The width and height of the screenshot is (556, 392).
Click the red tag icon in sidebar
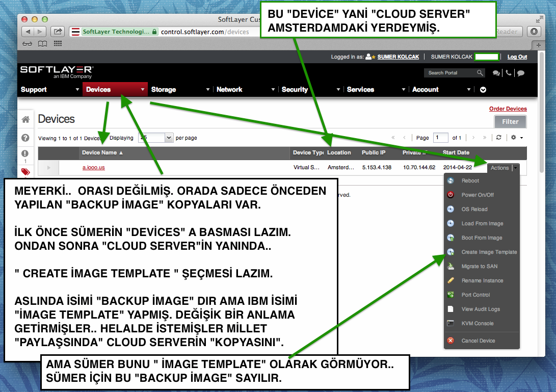tap(25, 172)
